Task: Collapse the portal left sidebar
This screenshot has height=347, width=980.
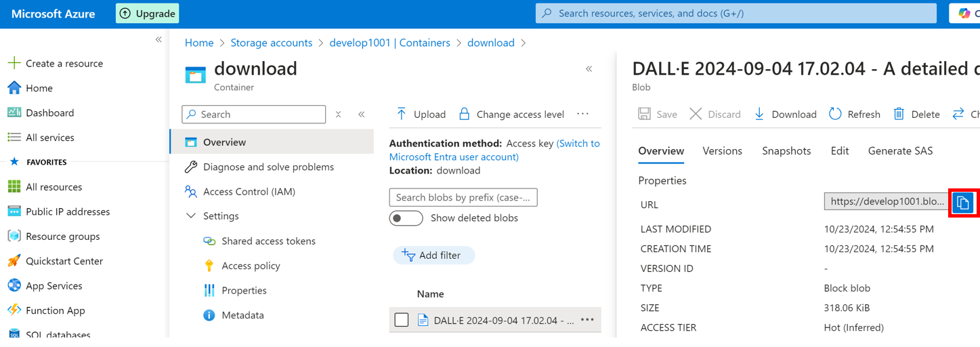Action: pos(158,40)
